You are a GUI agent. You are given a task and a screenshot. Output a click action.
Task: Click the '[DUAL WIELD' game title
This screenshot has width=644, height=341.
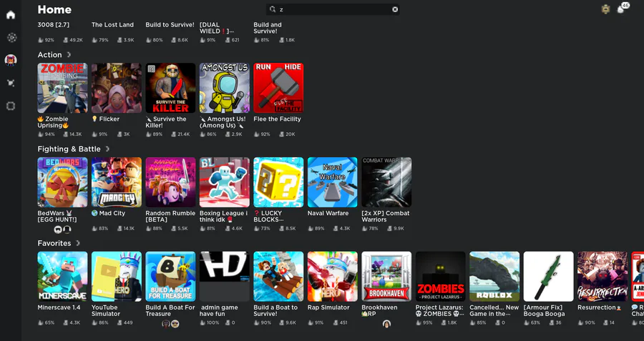point(217,28)
